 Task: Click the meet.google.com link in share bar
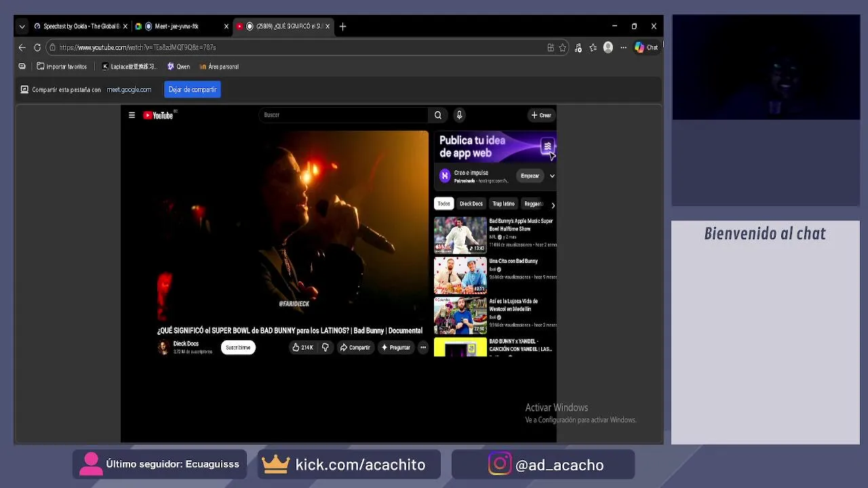(x=129, y=89)
